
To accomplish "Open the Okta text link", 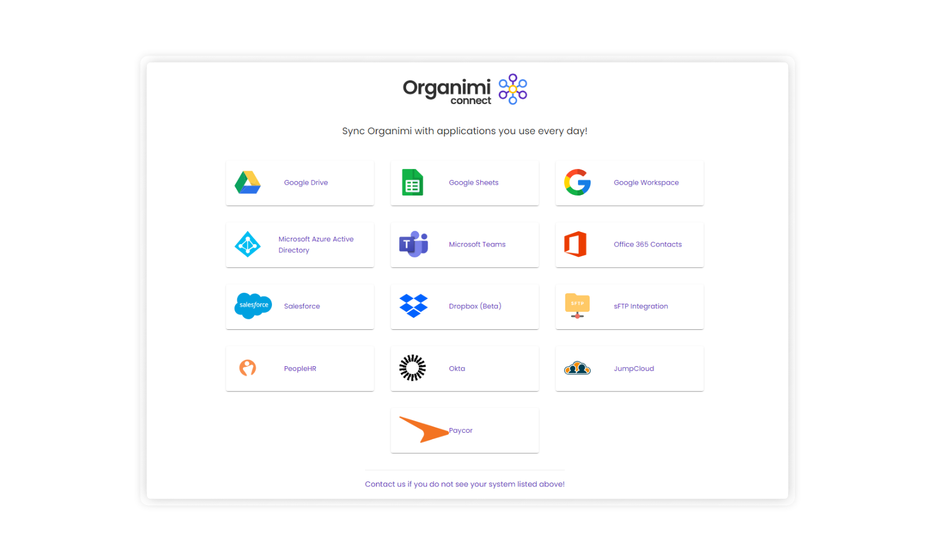I will (x=457, y=369).
